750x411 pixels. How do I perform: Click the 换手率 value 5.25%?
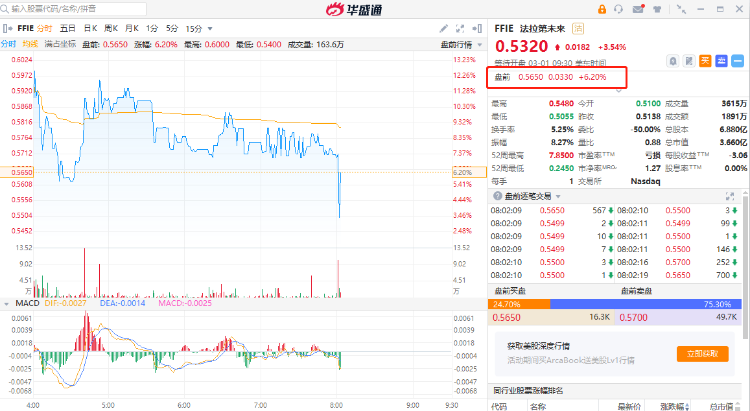pyautogui.click(x=562, y=130)
